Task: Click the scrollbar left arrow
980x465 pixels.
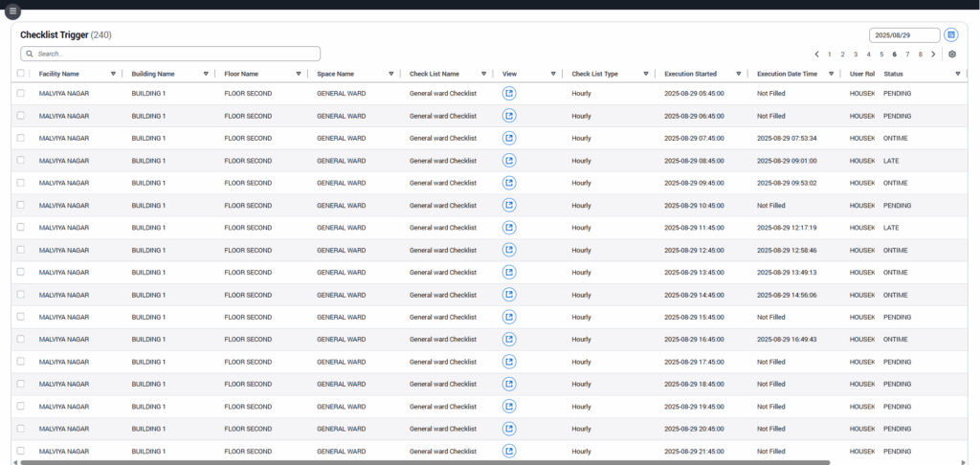Action: pyautogui.click(x=15, y=462)
